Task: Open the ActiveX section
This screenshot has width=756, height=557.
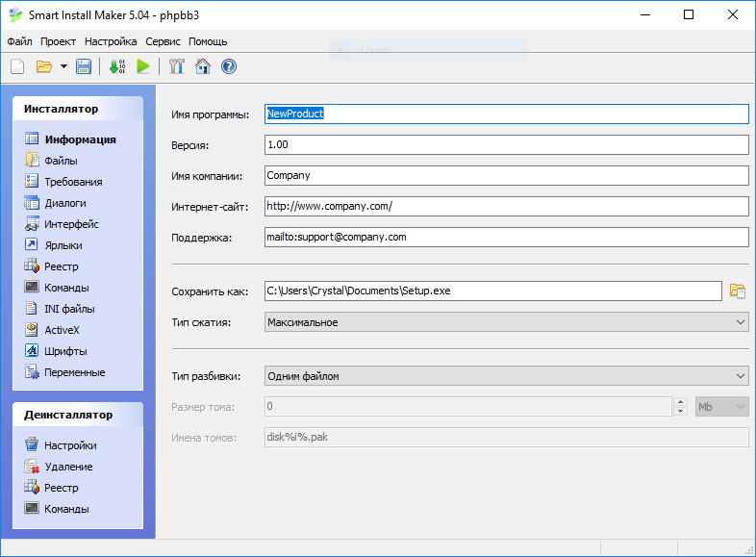Action: [52, 330]
